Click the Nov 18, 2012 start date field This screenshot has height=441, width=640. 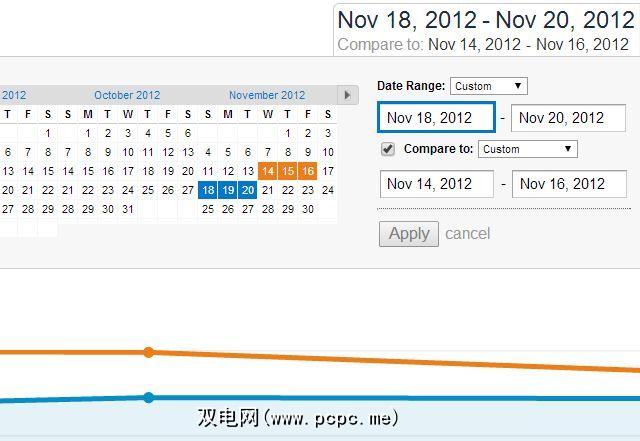click(436, 118)
